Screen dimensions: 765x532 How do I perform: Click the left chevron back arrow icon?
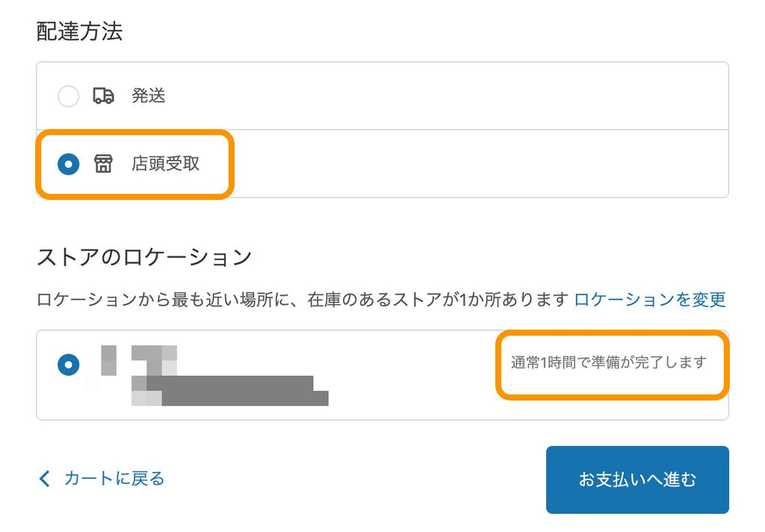44,478
